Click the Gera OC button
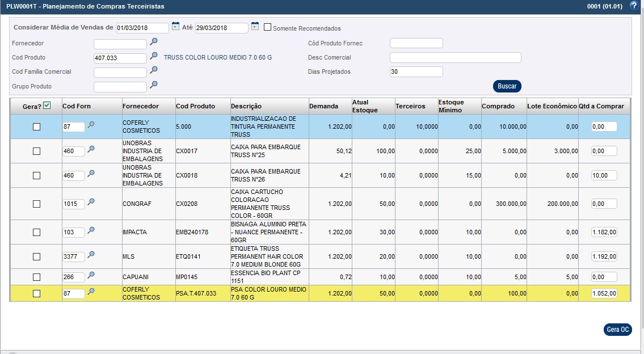Image resolution: width=644 pixels, height=354 pixels. pos(617,330)
